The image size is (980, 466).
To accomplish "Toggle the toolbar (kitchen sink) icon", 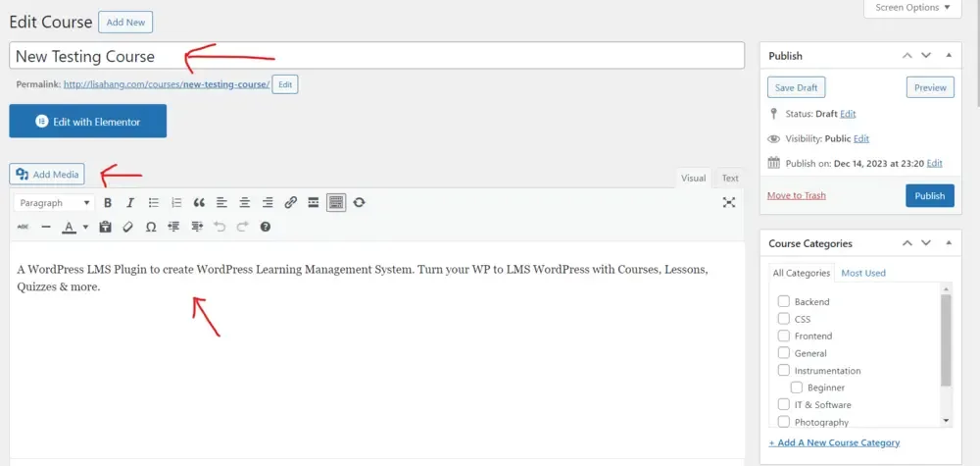I will [x=336, y=203].
